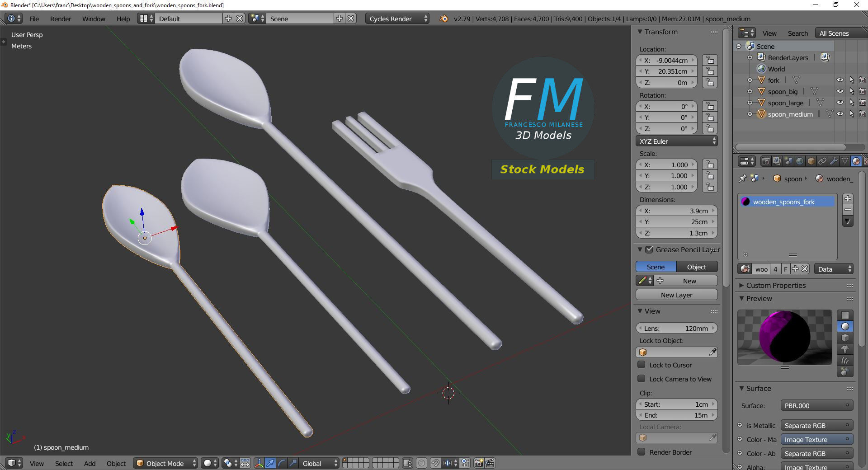Remove the material slot with minus button

(848, 210)
